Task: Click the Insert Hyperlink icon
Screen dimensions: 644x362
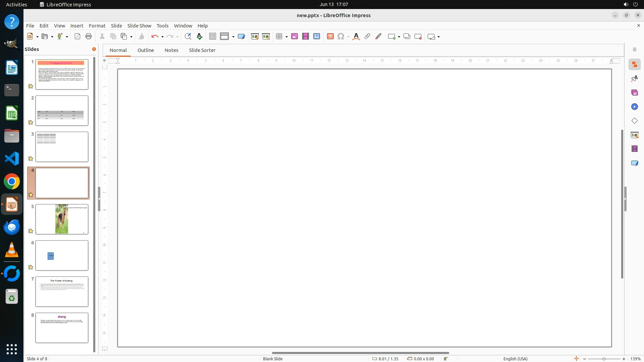Action: tap(367, 37)
